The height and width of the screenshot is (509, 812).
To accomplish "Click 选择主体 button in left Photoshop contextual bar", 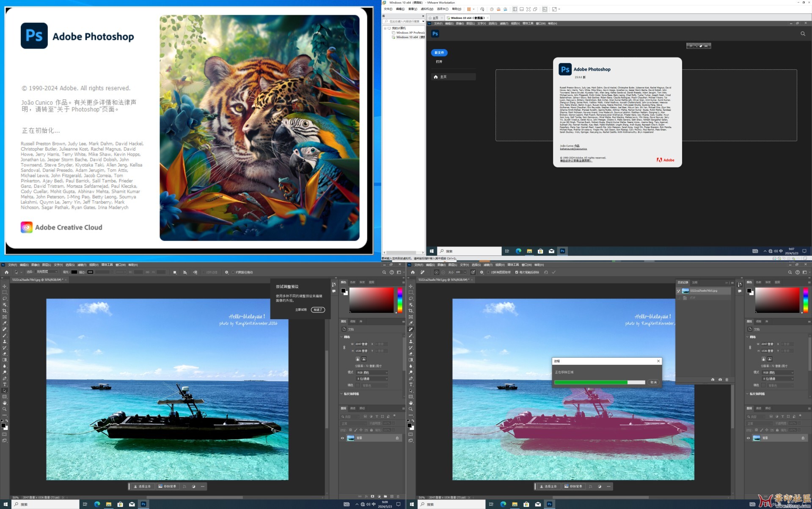I will [142, 487].
